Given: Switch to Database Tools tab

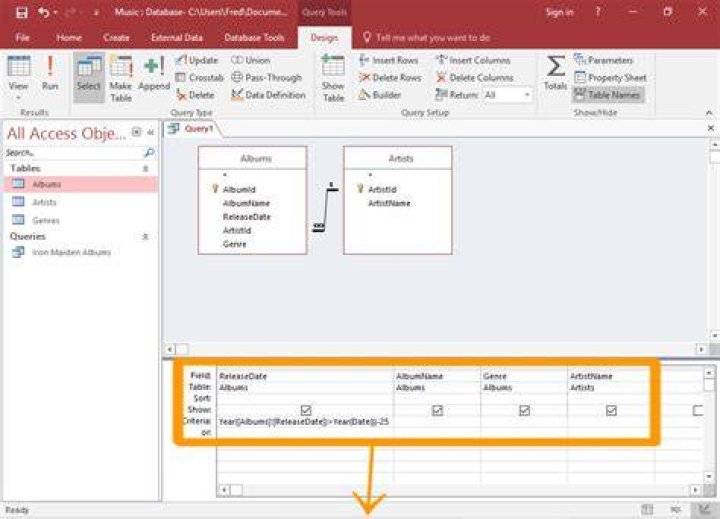Looking at the screenshot, I should click(x=254, y=38).
